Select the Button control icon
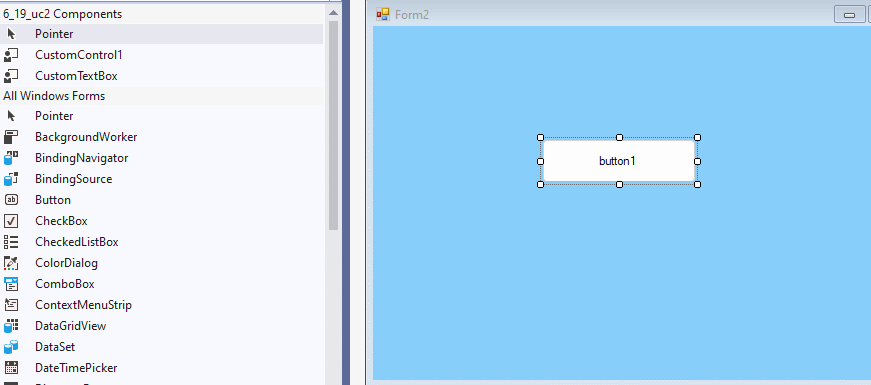Image resolution: width=871 pixels, height=385 pixels. point(11,200)
